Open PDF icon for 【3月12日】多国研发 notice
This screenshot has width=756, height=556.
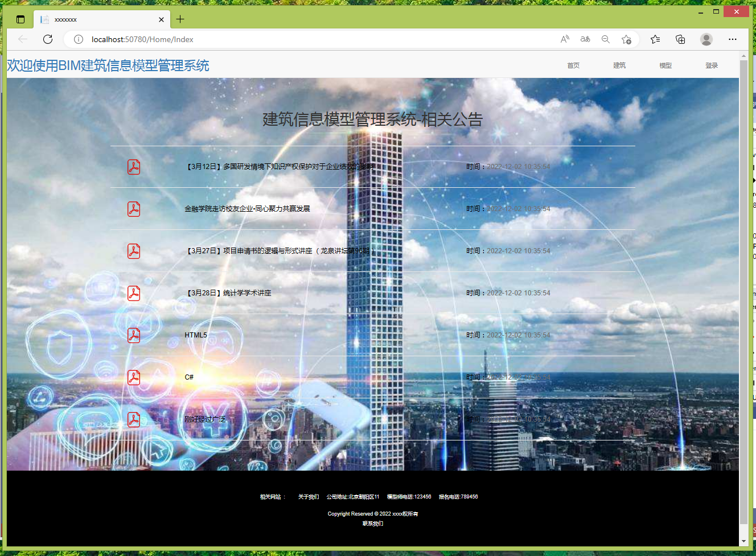coord(134,167)
